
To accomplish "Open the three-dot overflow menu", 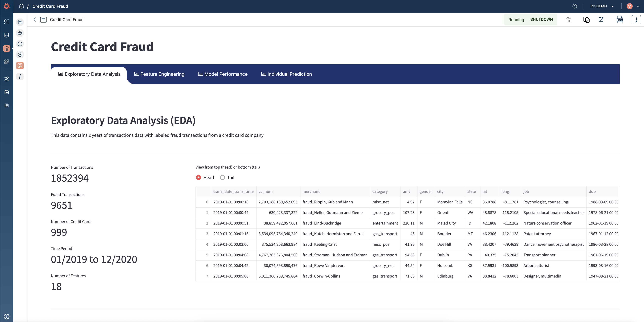I will click(x=636, y=19).
